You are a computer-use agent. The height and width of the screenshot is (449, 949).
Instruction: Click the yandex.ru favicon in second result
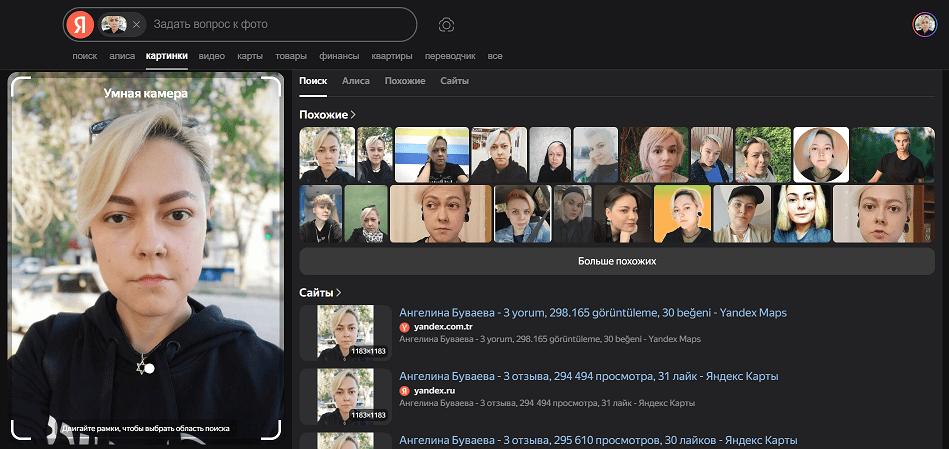pyautogui.click(x=405, y=390)
